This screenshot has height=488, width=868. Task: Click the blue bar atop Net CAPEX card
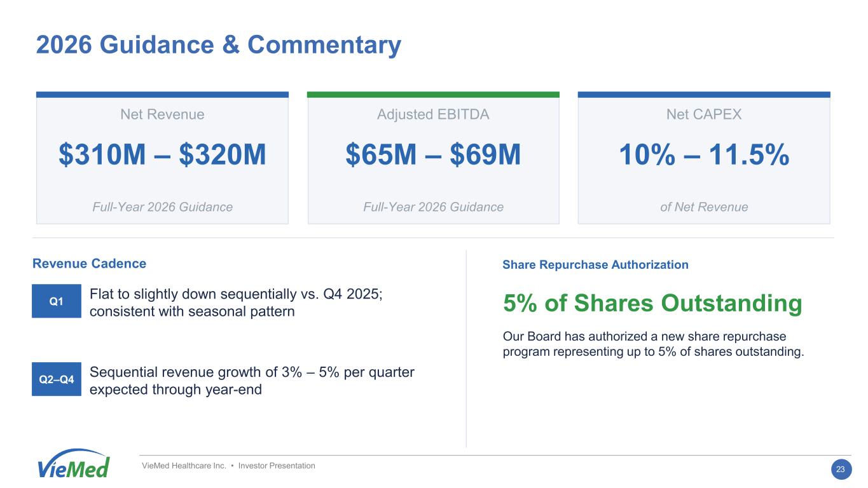click(703, 95)
